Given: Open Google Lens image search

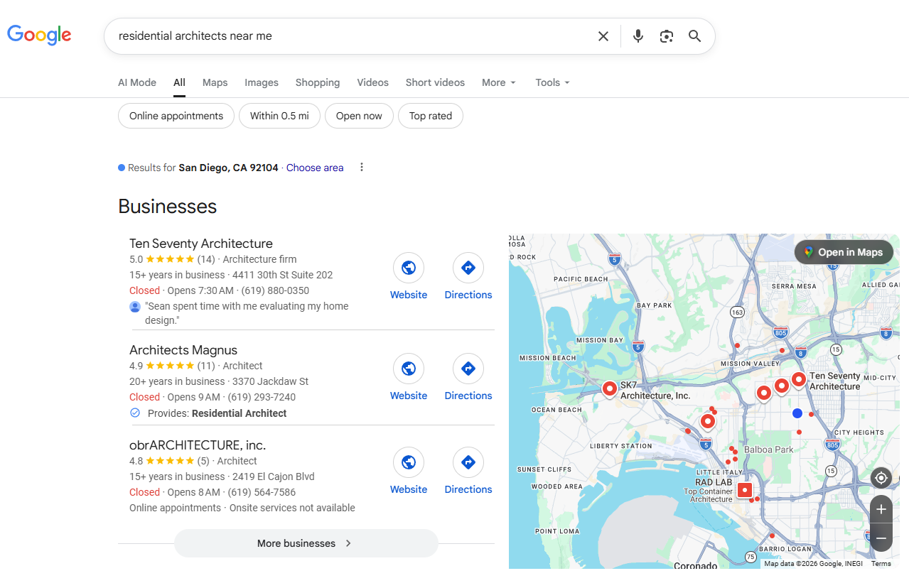Looking at the screenshot, I should [666, 36].
